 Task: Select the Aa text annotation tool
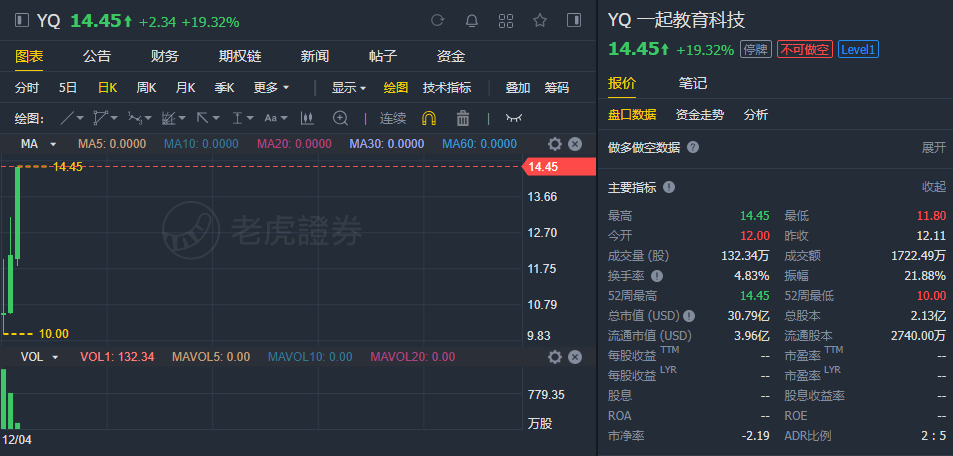270,118
